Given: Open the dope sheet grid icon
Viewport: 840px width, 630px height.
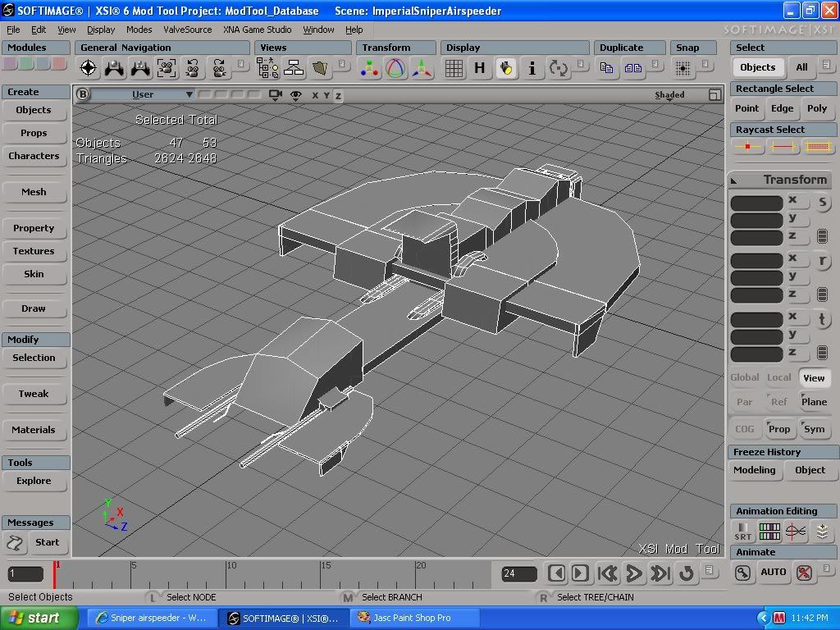Looking at the screenshot, I should pos(769,532).
